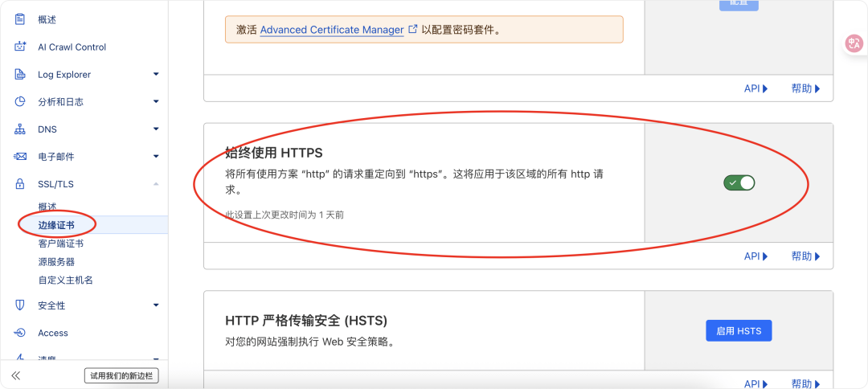The height and width of the screenshot is (389, 868).
Task: Turn off the 始终使用 HTTPS toggle
Action: 739,182
